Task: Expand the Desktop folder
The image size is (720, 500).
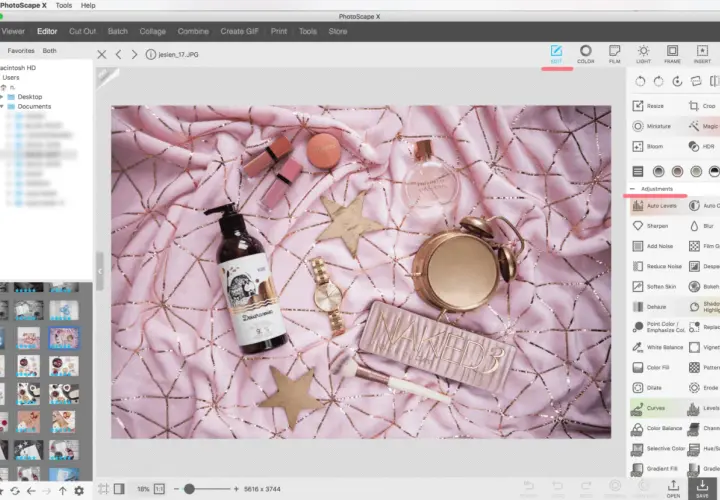Action: pos(2,97)
